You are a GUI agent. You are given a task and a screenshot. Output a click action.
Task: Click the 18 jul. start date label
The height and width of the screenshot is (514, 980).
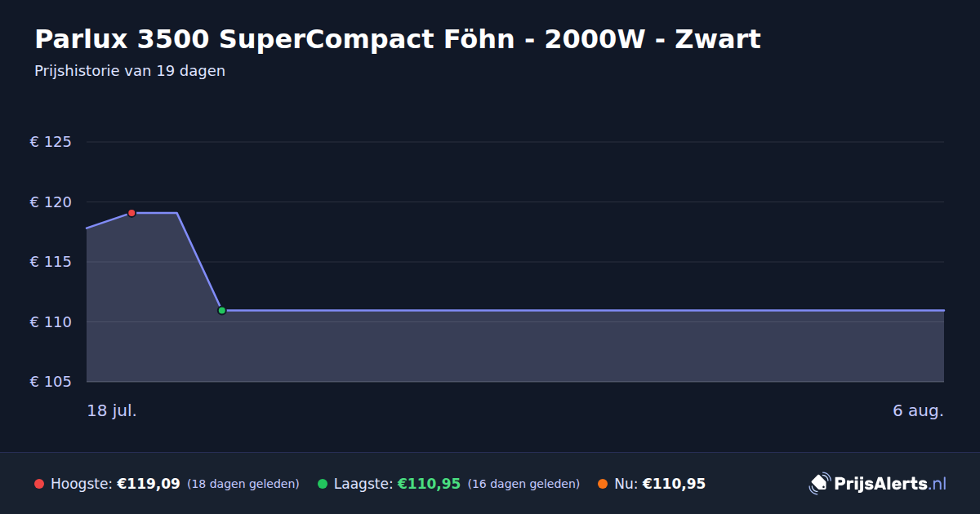112,410
